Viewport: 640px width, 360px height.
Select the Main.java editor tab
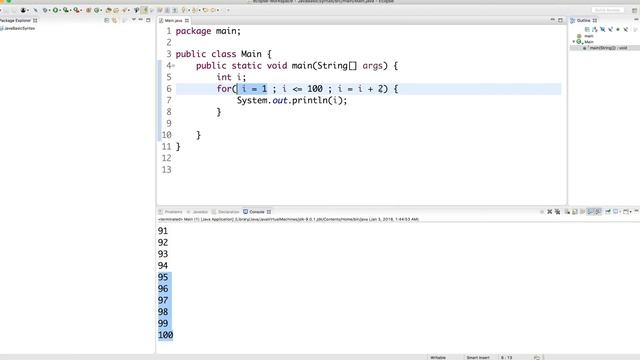(x=173, y=20)
